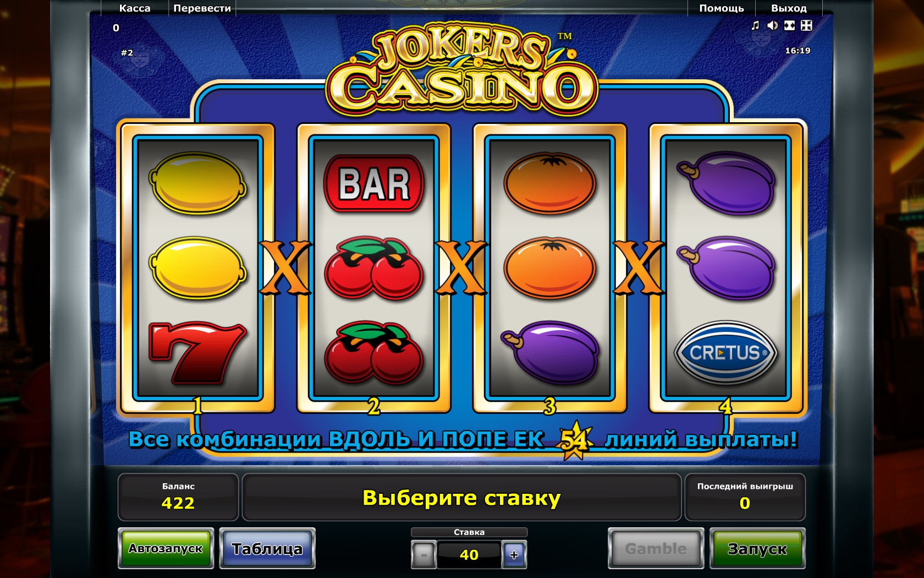Open the Помощь menu
This screenshot has height=578, width=924.
click(722, 8)
